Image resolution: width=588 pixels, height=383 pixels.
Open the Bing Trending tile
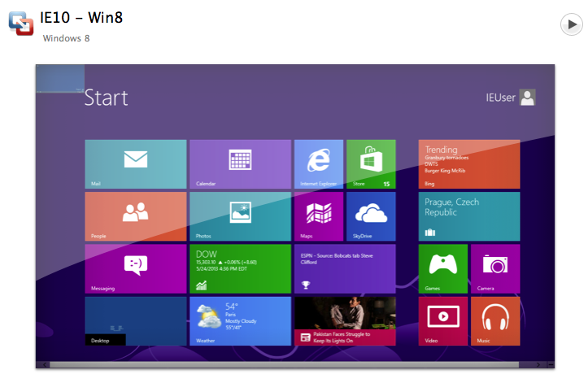pos(469,164)
